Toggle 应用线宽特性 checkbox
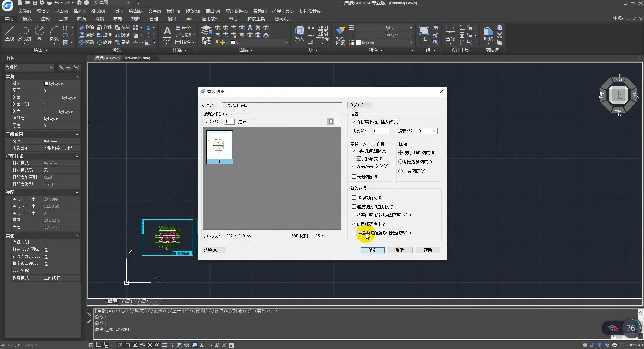The height and width of the screenshot is (349, 644). point(354,224)
